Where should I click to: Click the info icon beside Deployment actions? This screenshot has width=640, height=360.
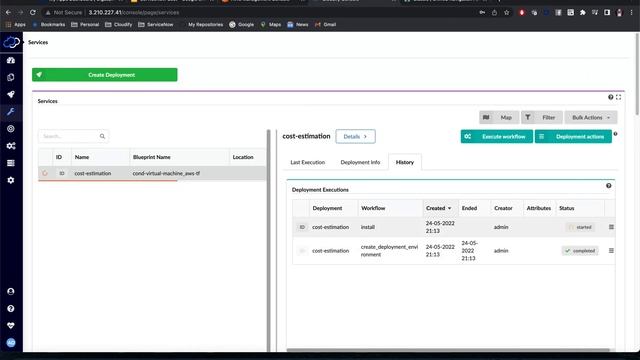pos(616,134)
